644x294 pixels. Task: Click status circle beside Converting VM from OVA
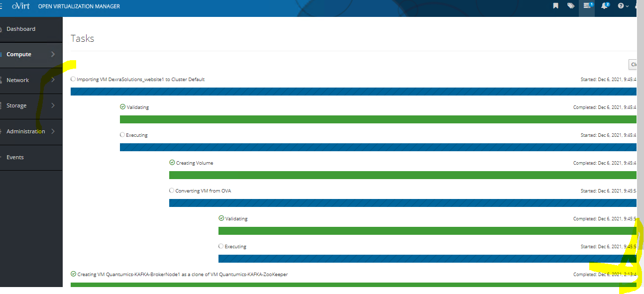pos(172,191)
